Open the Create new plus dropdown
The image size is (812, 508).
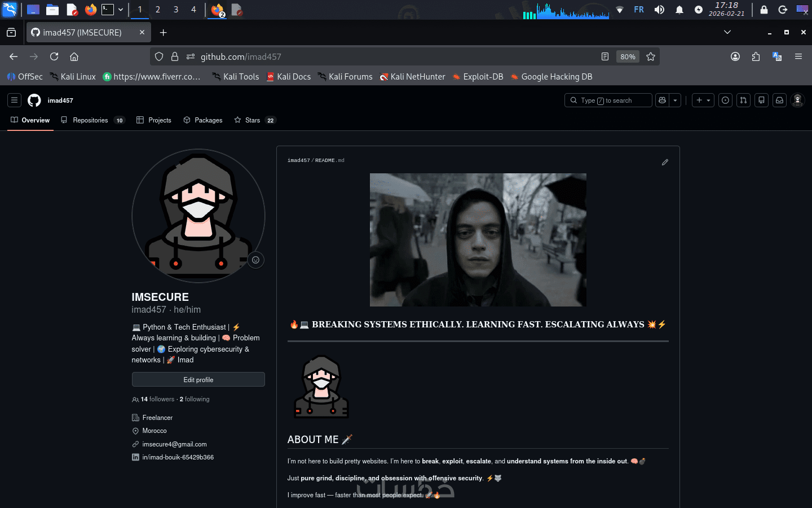[x=703, y=100]
